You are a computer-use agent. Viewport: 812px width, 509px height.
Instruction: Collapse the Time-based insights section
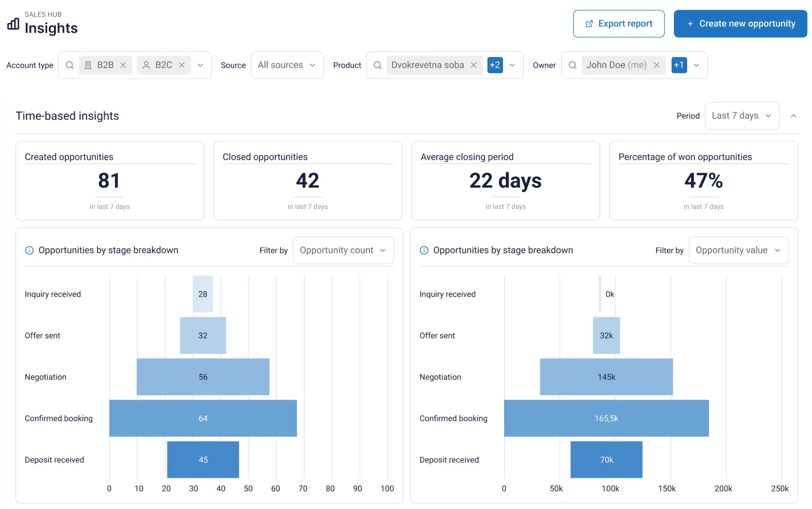794,116
